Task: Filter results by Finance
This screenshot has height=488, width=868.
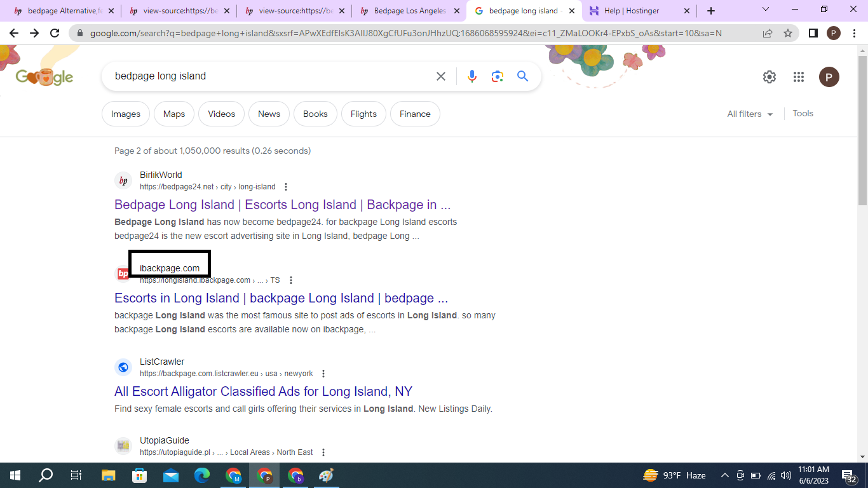Action: (x=415, y=114)
